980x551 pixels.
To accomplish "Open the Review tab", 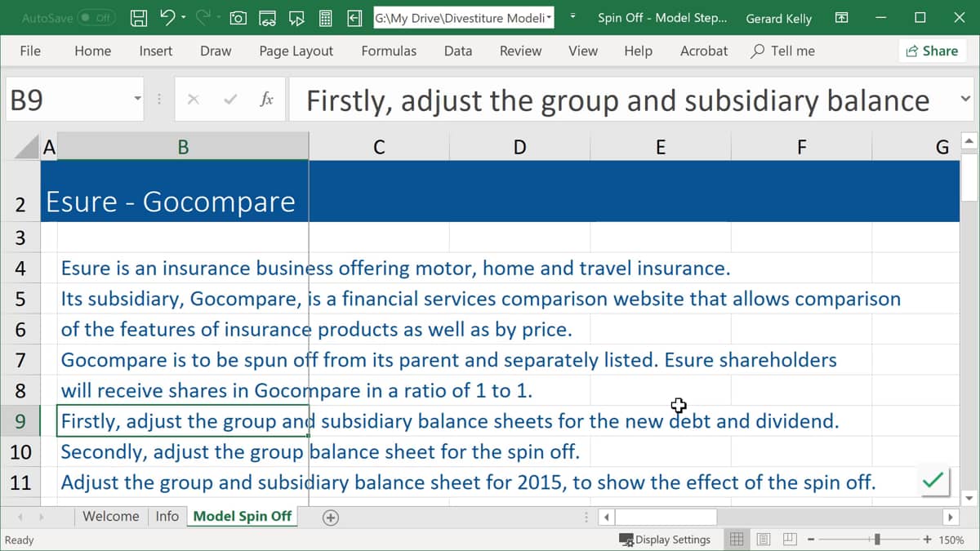I will 520,51.
